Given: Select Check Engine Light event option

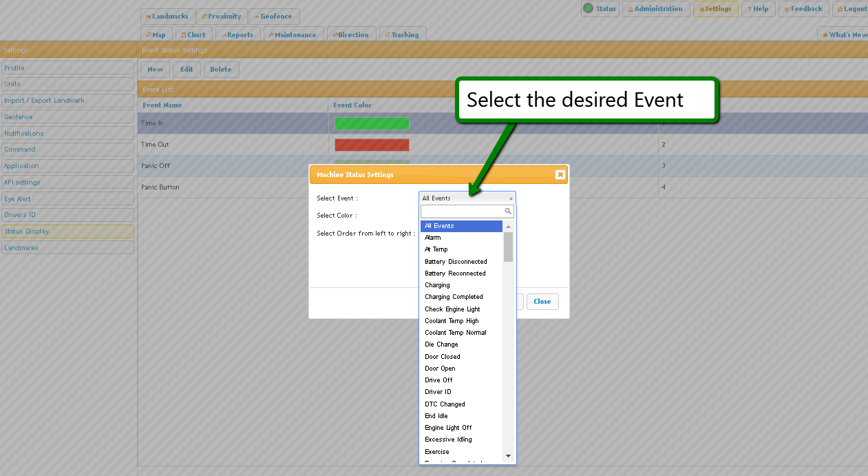Looking at the screenshot, I should pyautogui.click(x=452, y=309).
